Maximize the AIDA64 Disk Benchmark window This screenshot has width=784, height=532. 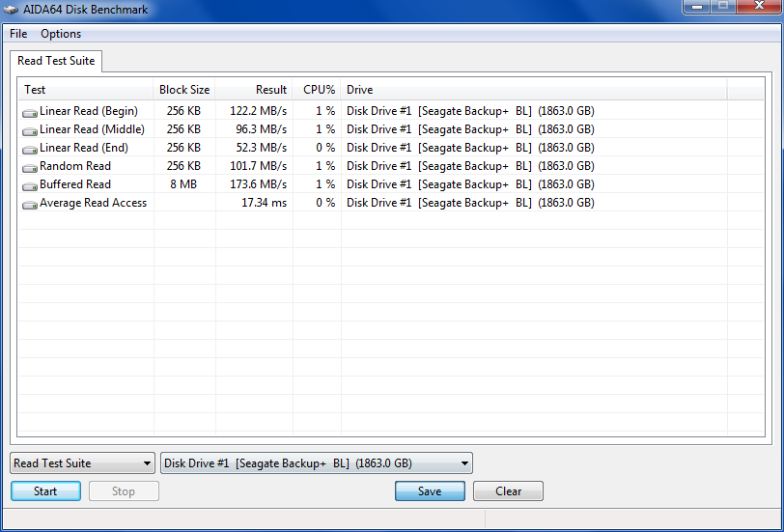pyautogui.click(x=723, y=7)
